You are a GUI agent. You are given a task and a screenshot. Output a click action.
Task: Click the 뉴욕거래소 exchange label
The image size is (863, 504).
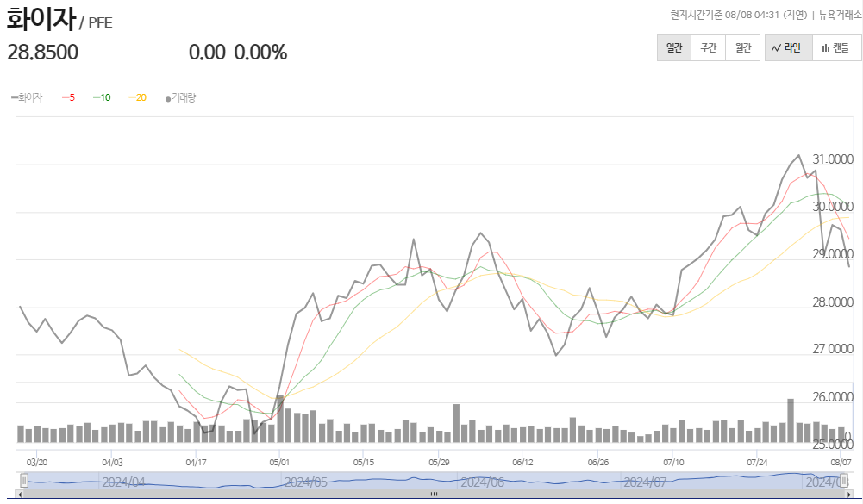pyautogui.click(x=841, y=15)
